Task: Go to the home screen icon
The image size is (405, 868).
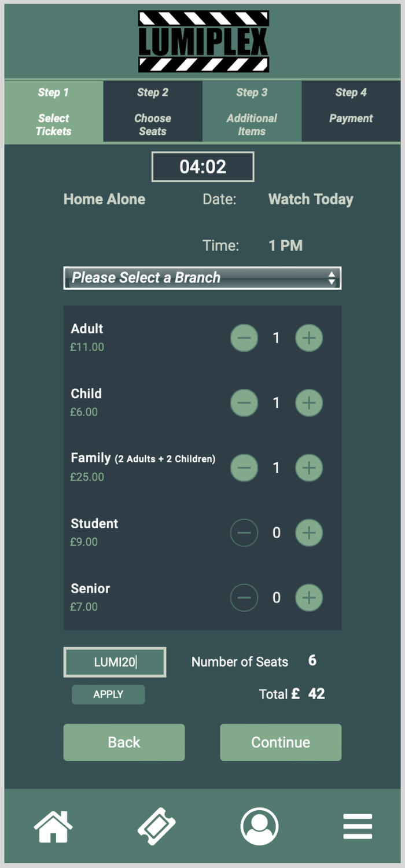Action: point(53,826)
